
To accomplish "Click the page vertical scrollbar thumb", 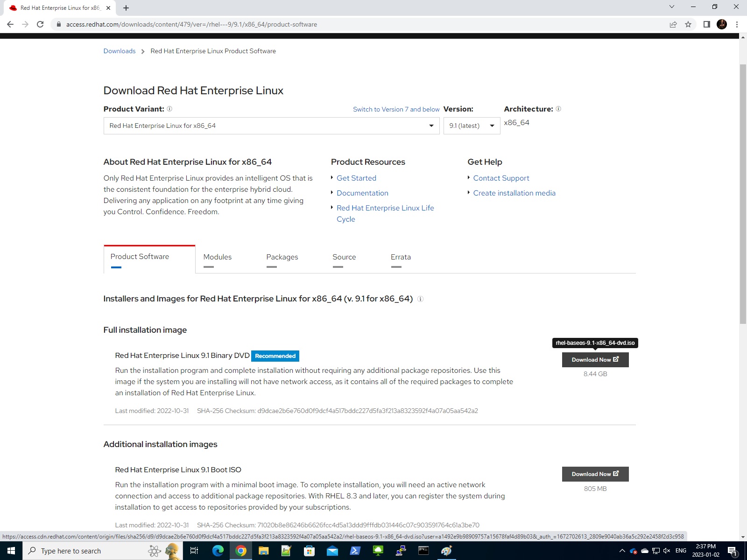I will click(743, 194).
